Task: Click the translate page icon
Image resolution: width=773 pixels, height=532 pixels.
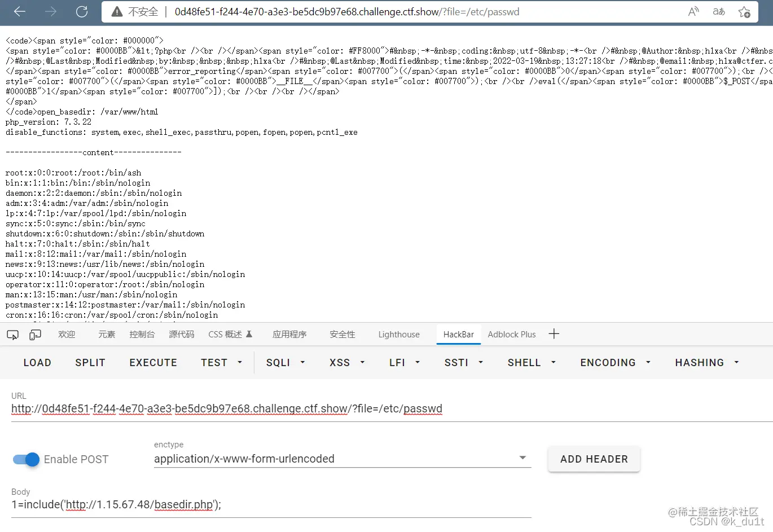Action: (719, 12)
